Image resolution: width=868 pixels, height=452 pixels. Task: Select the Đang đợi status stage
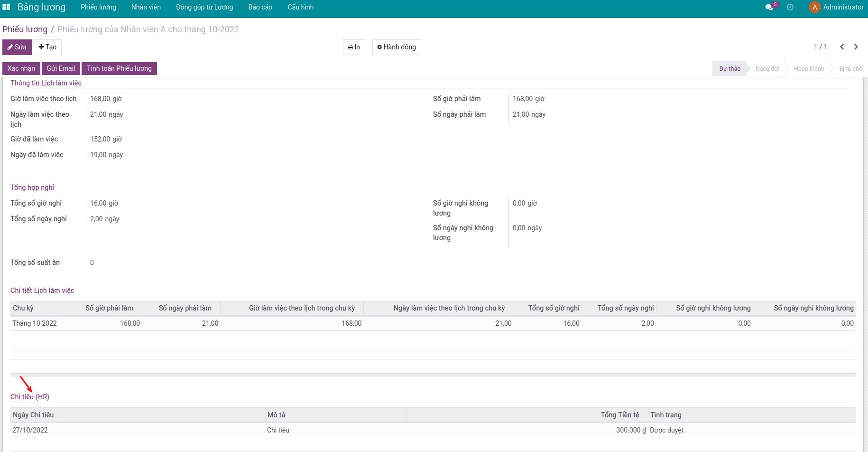[x=767, y=69]
